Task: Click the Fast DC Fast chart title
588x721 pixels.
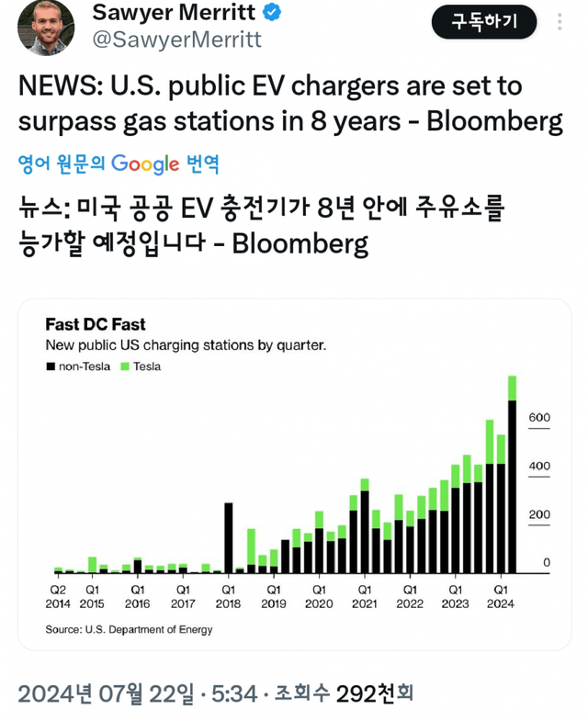Action: (x=96, y=324)
